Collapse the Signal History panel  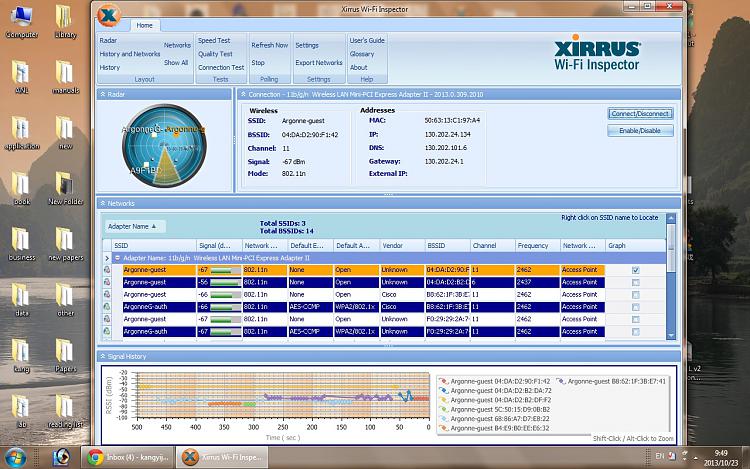(103, 356)
